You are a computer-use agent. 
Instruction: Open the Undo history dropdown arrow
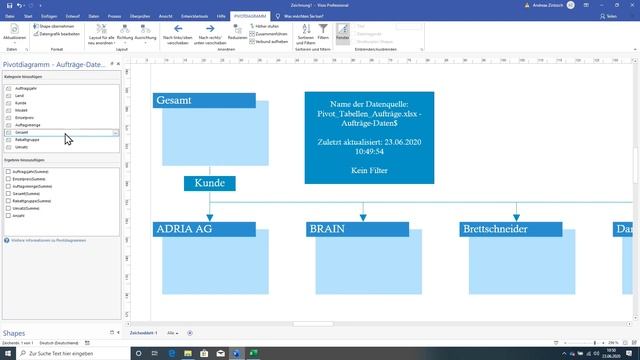24,6
